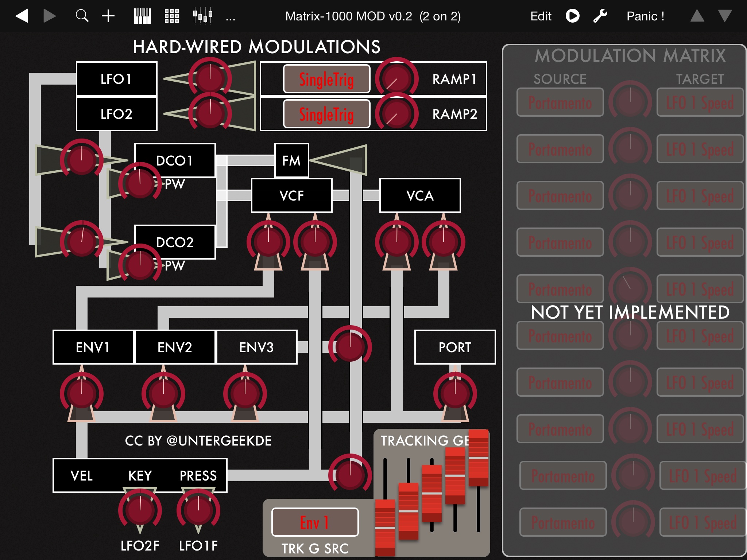The image size is (747, 560).
Task: Click the LFO2F knob under KEY
Action: [x=140, y=510]
